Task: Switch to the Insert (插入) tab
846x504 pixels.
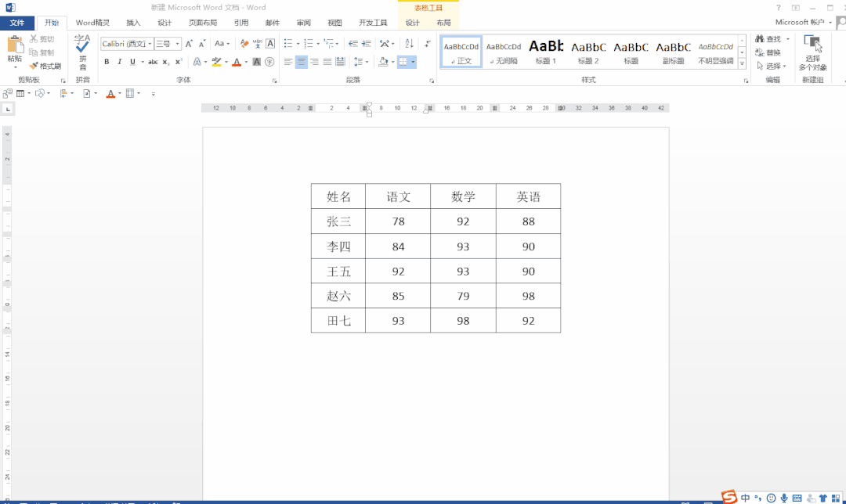Action: pos(132,23)
